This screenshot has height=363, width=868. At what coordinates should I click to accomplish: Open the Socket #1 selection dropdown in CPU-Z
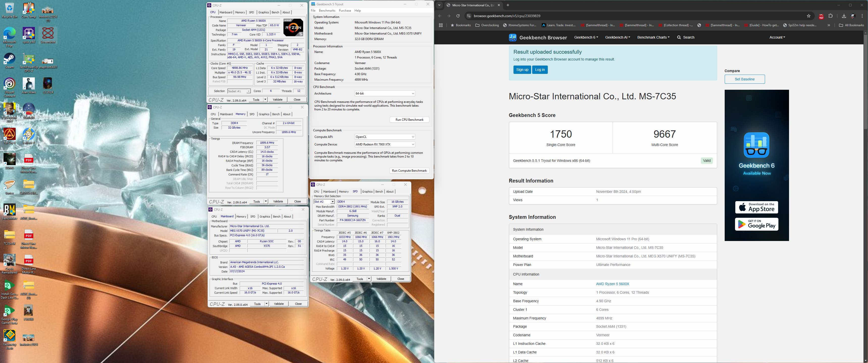pyautogui.click(x=239, y=91)
